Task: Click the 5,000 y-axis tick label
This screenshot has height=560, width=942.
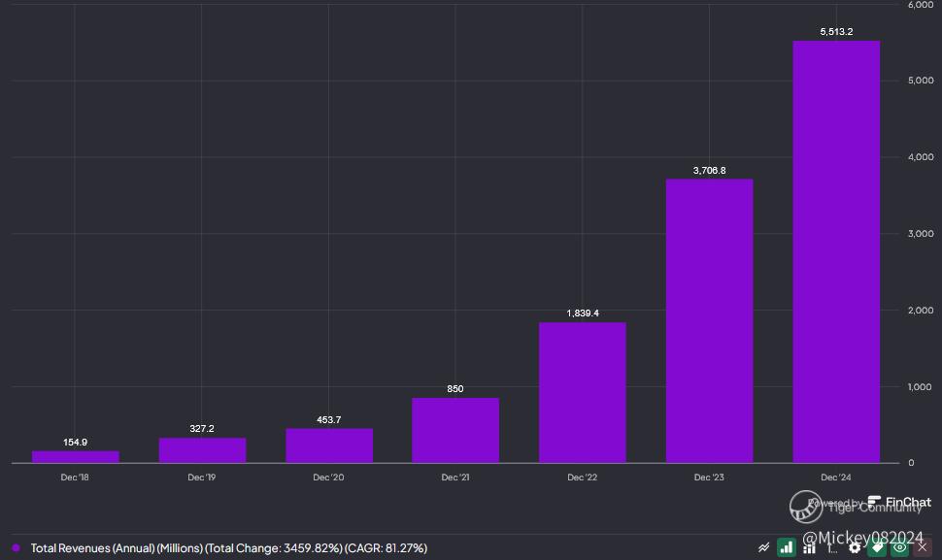Action: pos(921,81)
